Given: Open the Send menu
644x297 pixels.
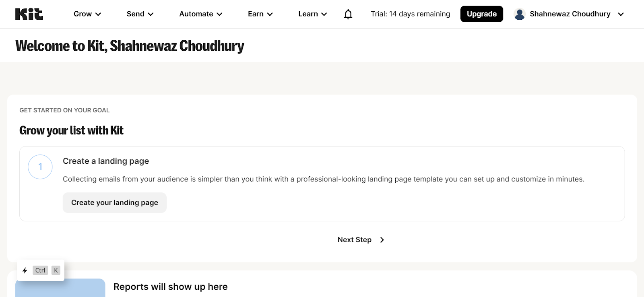Looking at the screenshot, I should coord(140,14).
